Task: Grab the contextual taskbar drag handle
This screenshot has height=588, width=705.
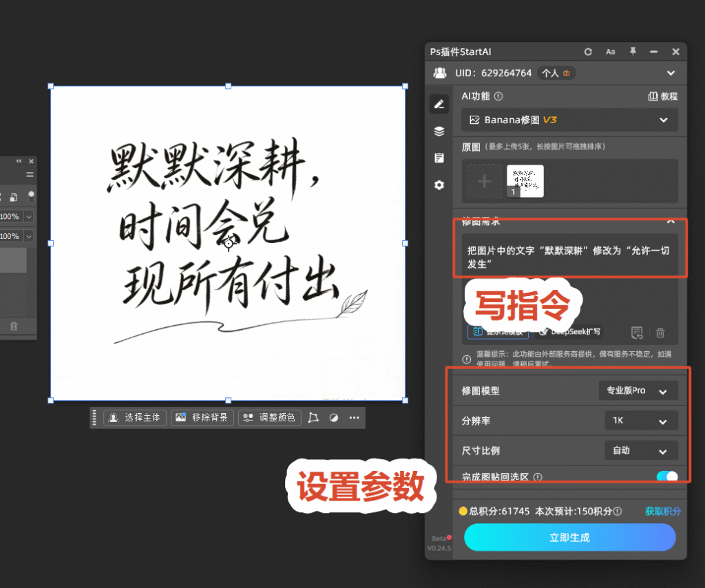Action: [x=94, y=418]
